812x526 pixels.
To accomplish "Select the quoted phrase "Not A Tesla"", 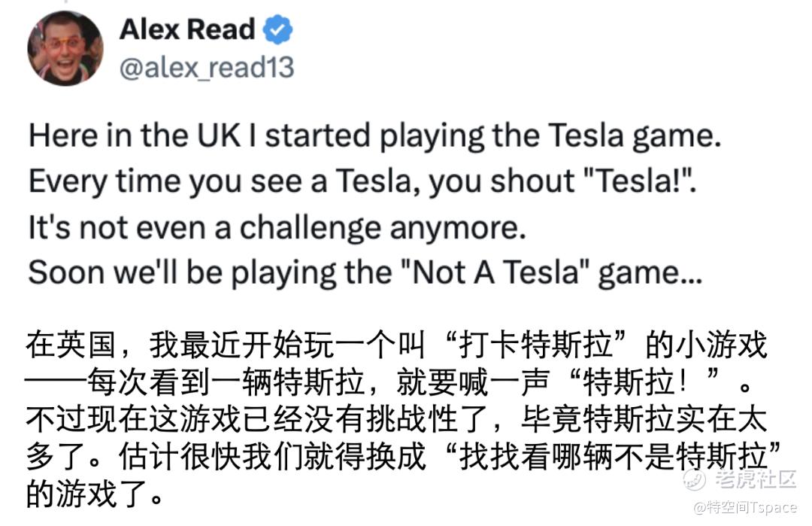I will pyautogui.click(x=498, y=273).
